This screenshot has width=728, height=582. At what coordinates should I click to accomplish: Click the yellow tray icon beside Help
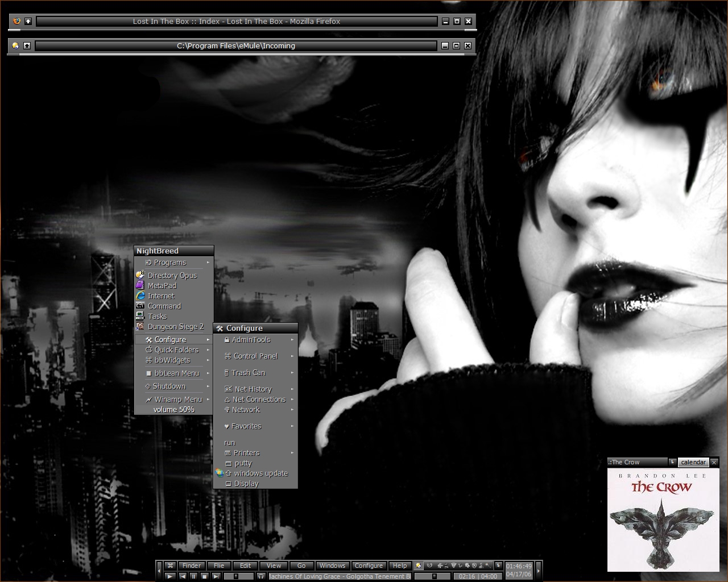tap(419, 566)
